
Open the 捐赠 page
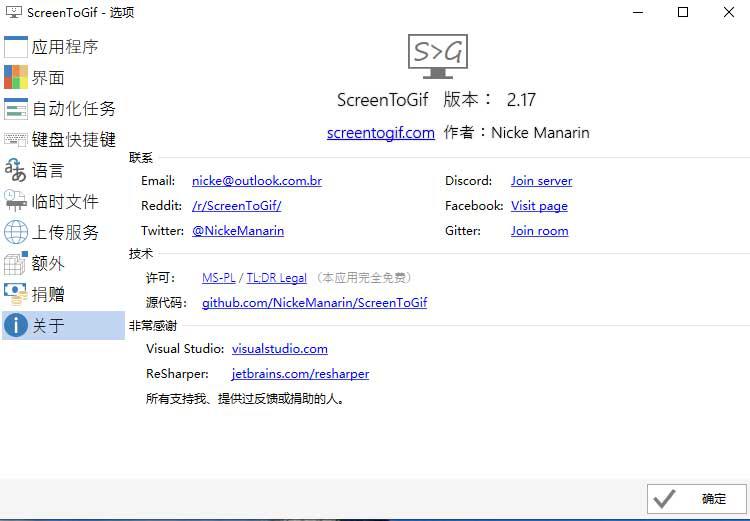point(63,294)
